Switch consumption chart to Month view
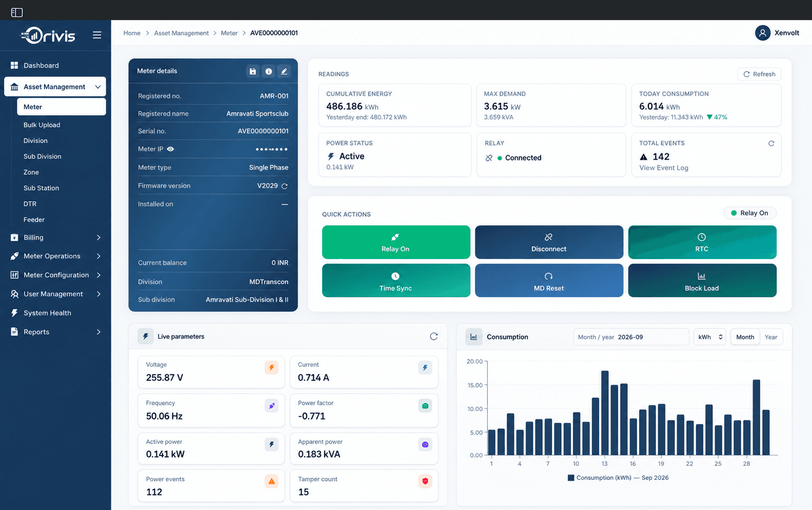Screen dimensions: 812x510 (x=745, y=337)
